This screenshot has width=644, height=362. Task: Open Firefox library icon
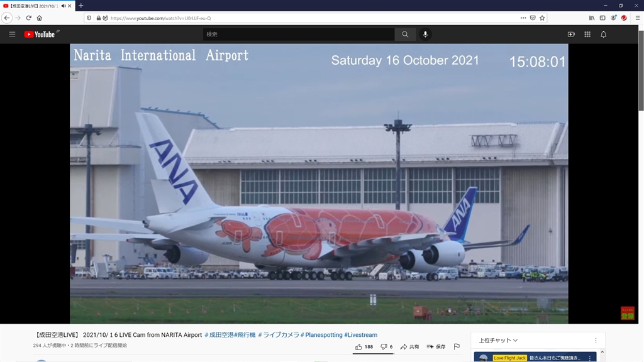[x=592, y=18]
